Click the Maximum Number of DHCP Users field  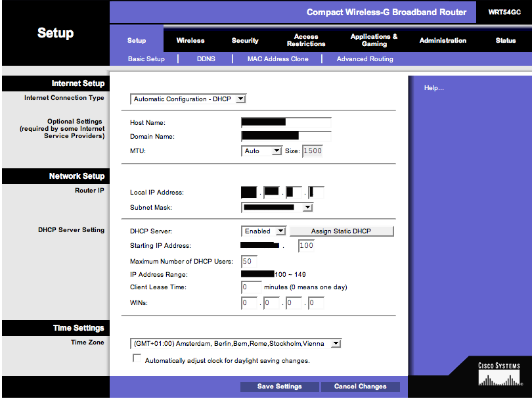point(249,262)
